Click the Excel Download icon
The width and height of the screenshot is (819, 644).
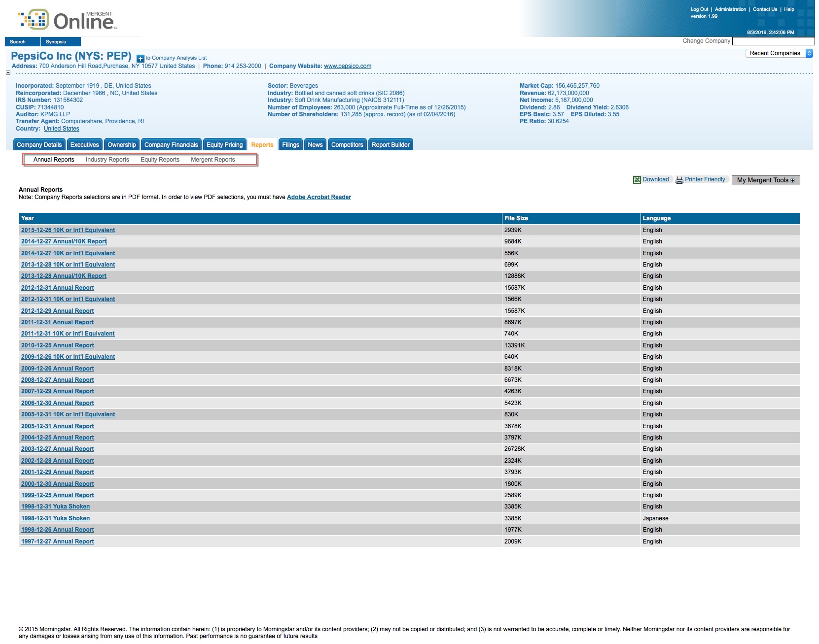(637, 180)
